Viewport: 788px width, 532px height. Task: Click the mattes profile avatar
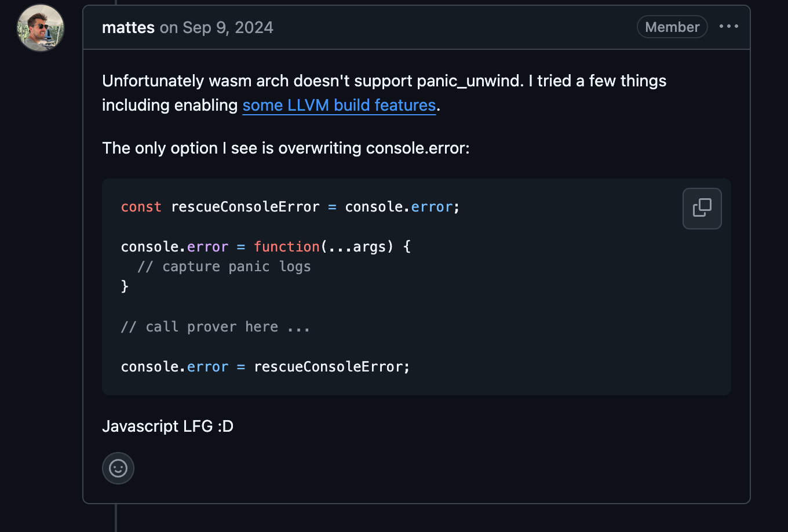click(41, 28)
